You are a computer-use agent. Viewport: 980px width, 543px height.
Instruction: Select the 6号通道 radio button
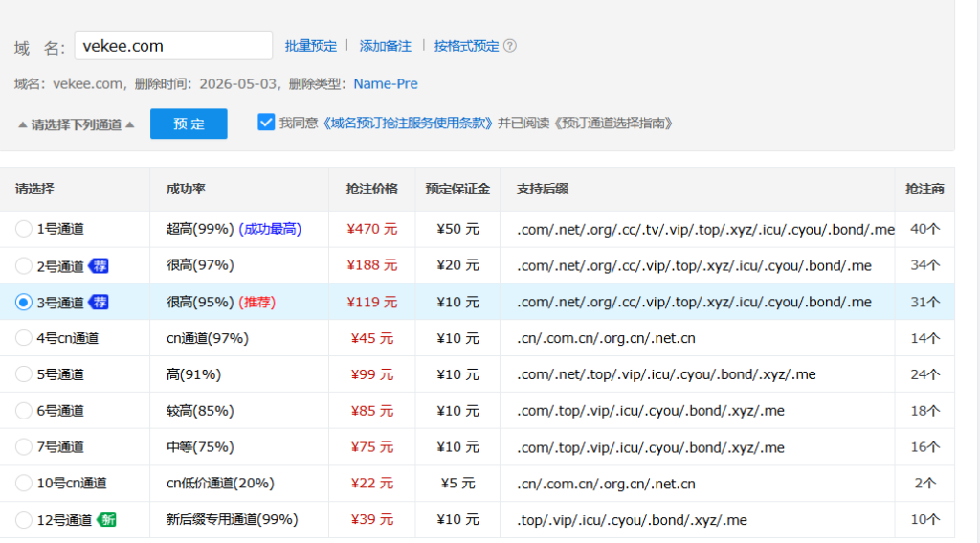point(24,411)
